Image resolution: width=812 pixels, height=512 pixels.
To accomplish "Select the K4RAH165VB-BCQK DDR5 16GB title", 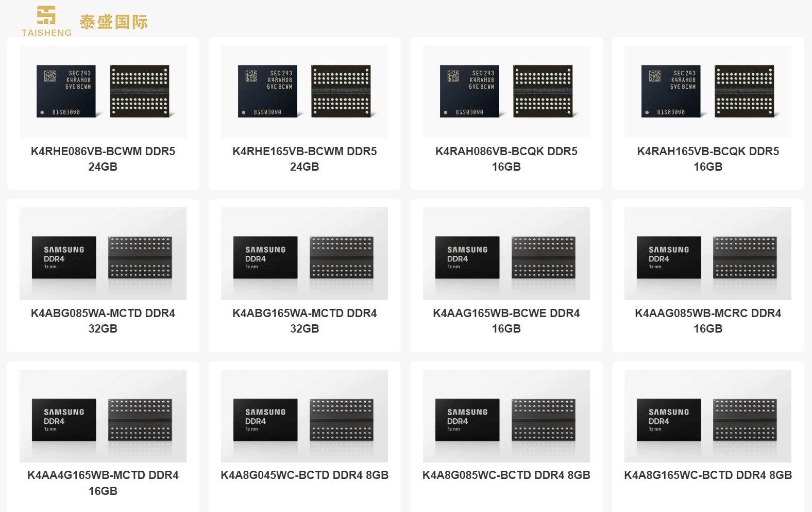I will (x=708, y=159).
